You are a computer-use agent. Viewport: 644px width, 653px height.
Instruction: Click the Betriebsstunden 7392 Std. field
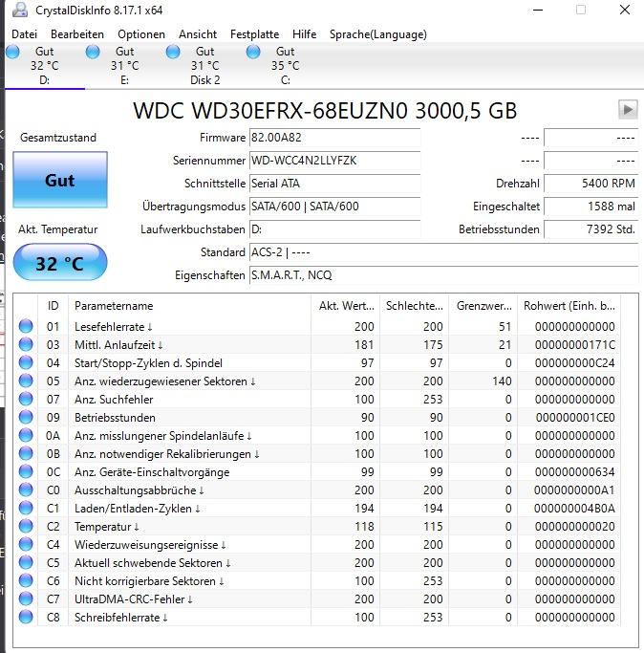point(590,229)
